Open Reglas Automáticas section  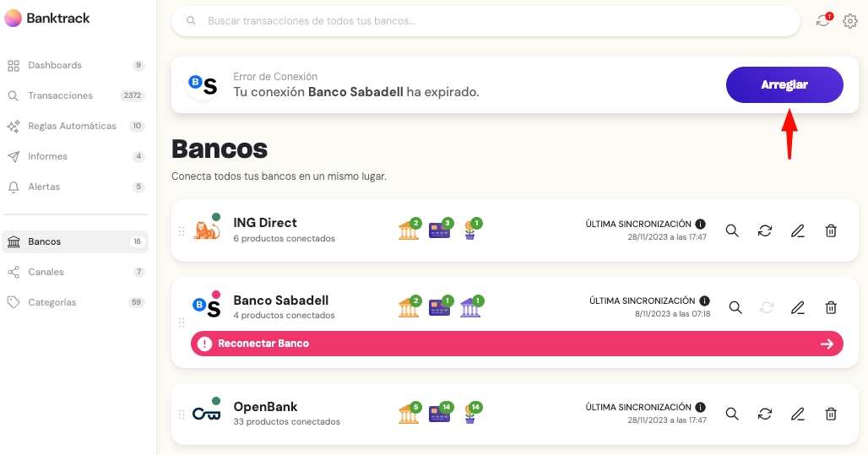(x=72, y=126)
